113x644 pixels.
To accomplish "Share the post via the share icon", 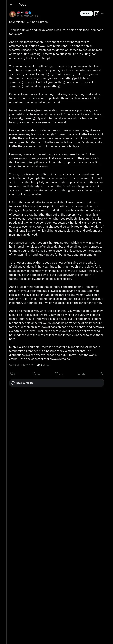I will coord(101,373).
